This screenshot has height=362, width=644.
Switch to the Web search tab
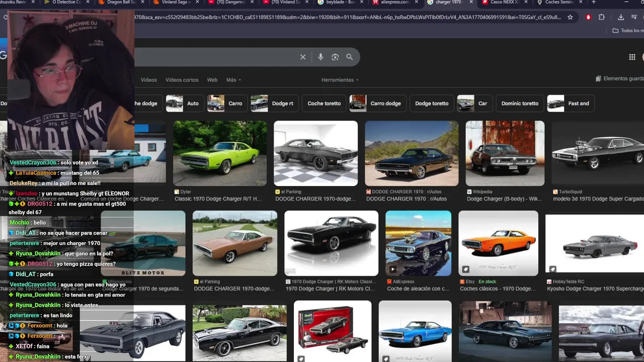212,80
